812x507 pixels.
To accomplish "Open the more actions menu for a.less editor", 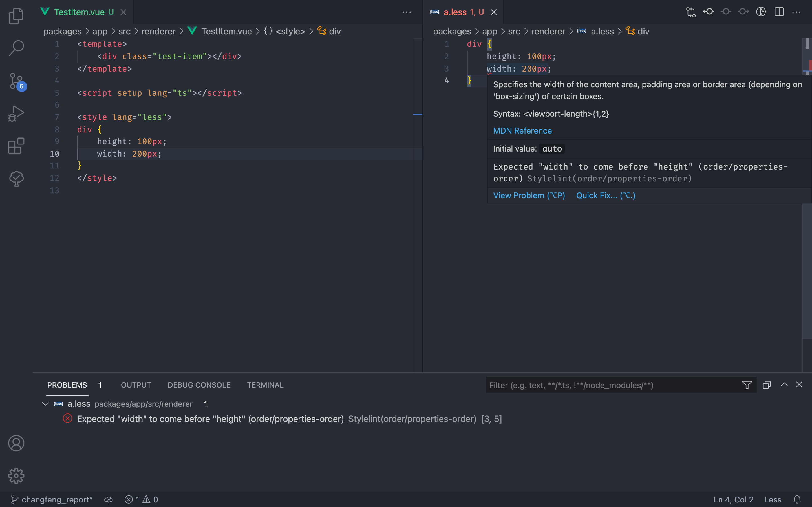I will [796, 12].
